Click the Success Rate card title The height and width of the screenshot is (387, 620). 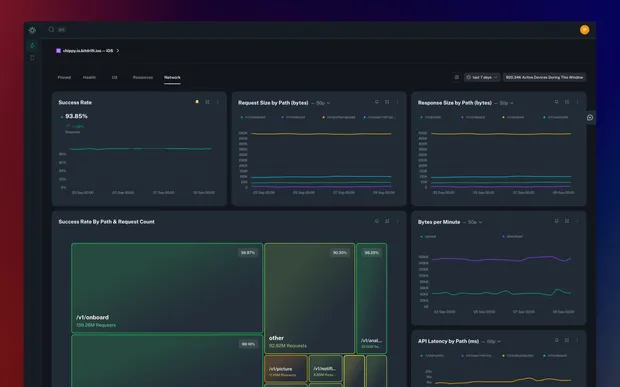click(75, 102)
